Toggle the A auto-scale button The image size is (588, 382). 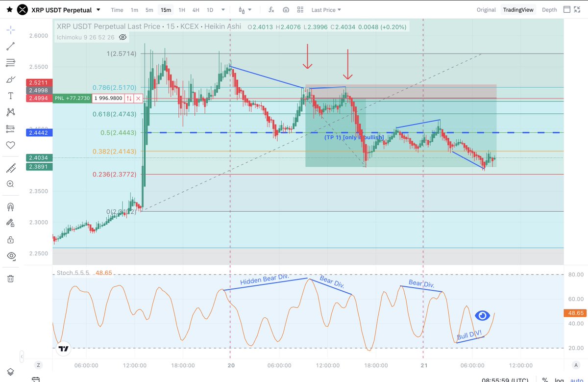575,365
